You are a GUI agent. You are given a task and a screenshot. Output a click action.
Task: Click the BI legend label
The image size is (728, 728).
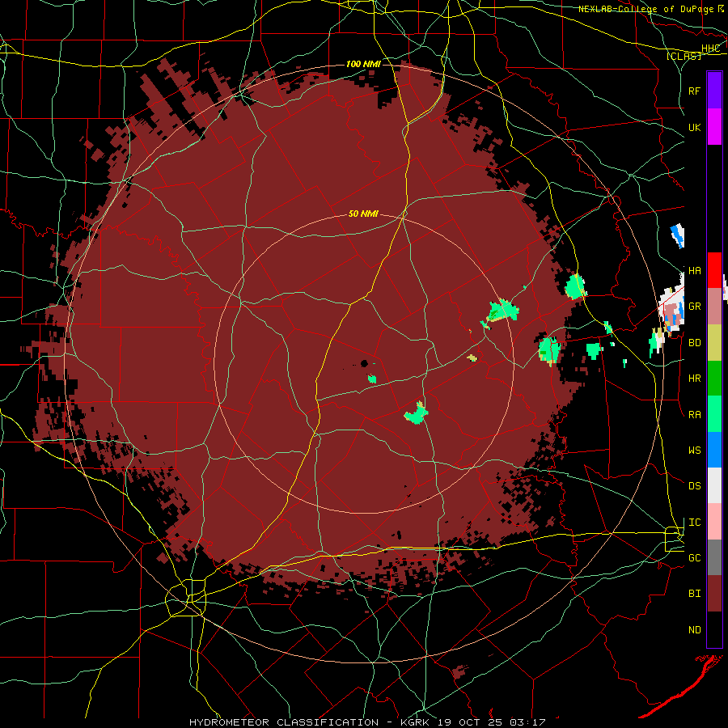point(695,594)
